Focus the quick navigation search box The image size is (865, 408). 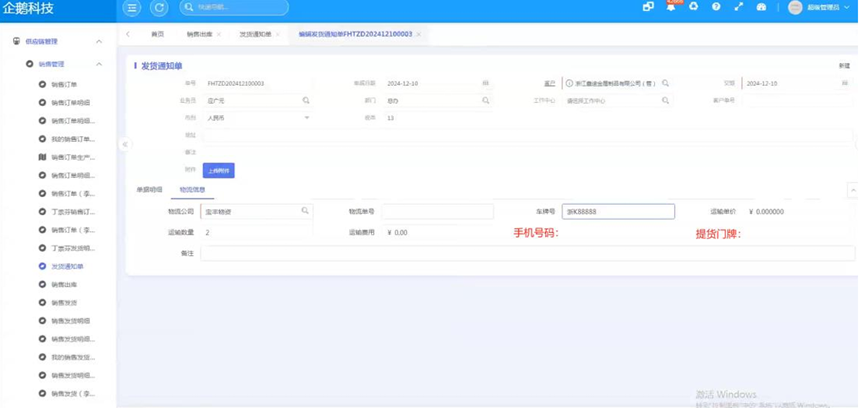pos(234,8)
